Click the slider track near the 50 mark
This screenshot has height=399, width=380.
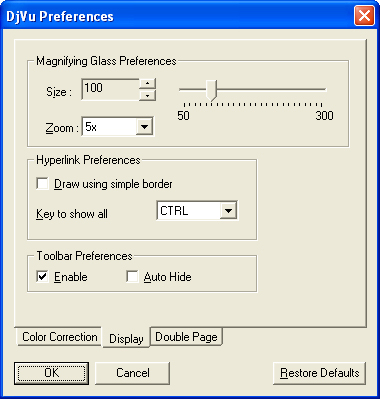[x=185, y=89]
